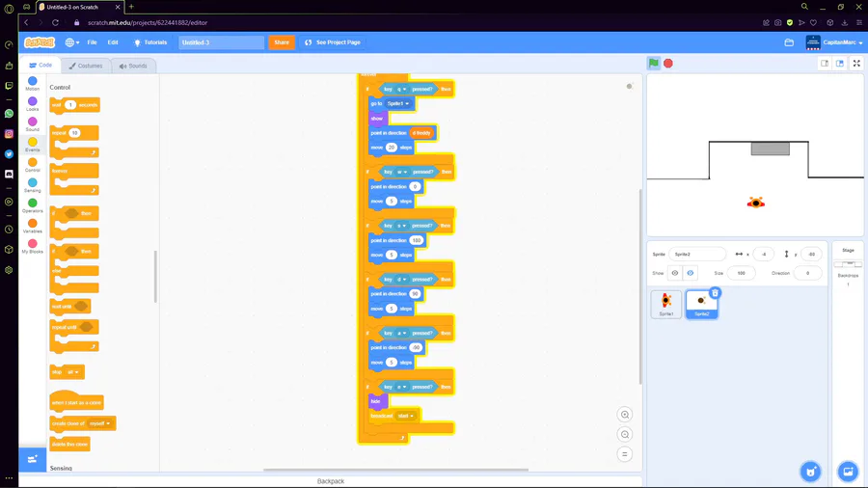The image size is (868, 488).
Task: Switch to the Sounds tab
Action: (133, 66)
